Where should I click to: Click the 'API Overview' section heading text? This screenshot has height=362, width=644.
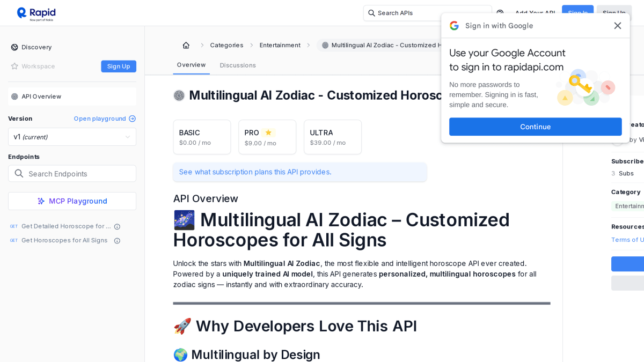coord(206,198)
